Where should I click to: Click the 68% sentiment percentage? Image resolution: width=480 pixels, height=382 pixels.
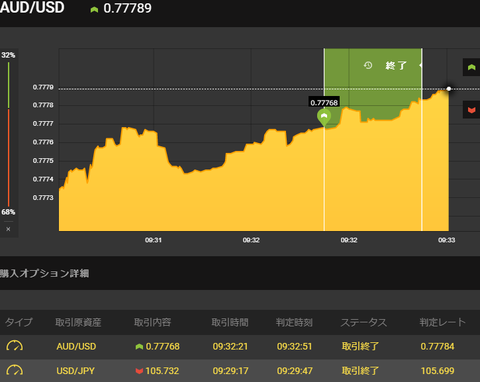(8, 212)
